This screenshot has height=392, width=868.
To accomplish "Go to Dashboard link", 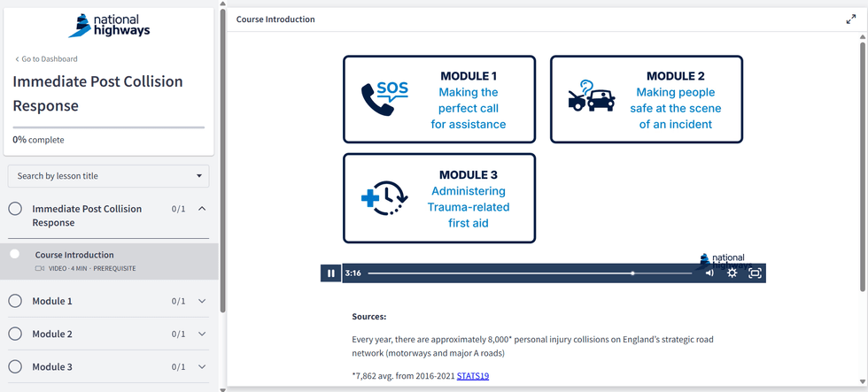I will [x=46, y=59].
